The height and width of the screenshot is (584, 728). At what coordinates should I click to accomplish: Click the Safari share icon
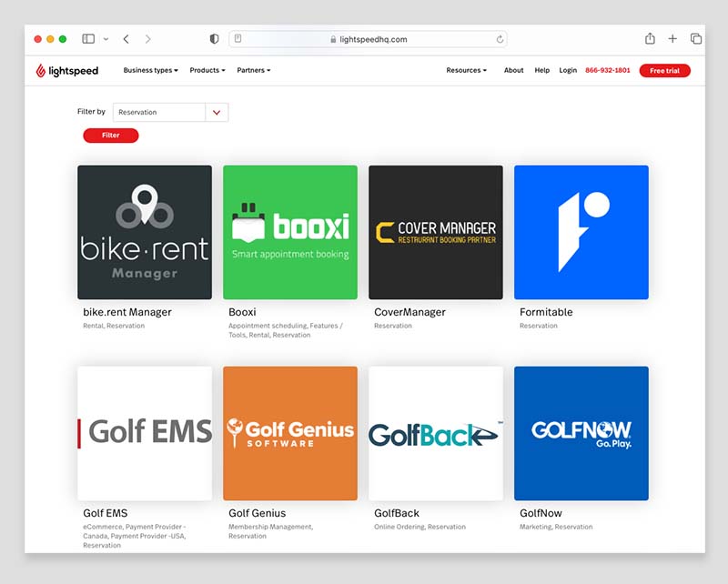pyautogui.click(x=650, y=39)
